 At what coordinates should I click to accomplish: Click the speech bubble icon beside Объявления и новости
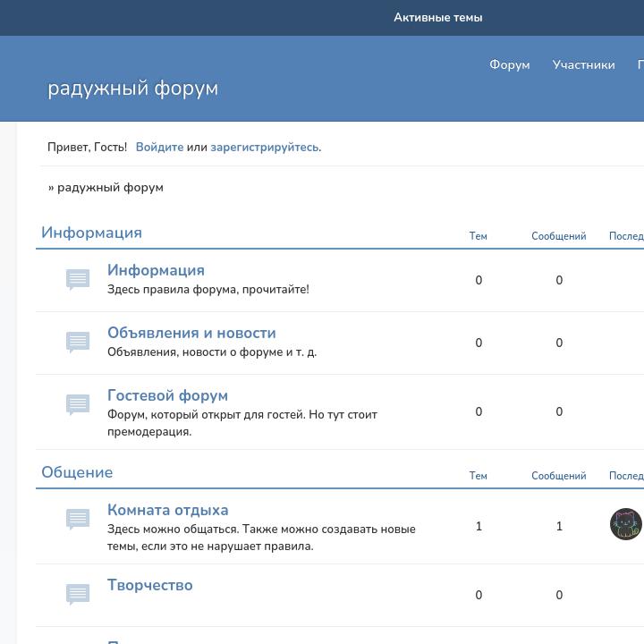coord(78,343)
